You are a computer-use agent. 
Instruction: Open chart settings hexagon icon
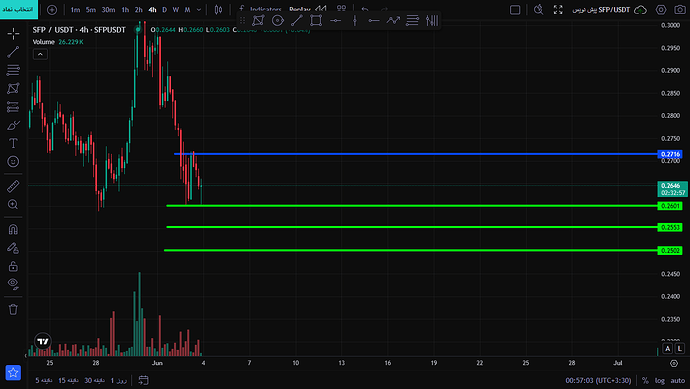[661, 10]
